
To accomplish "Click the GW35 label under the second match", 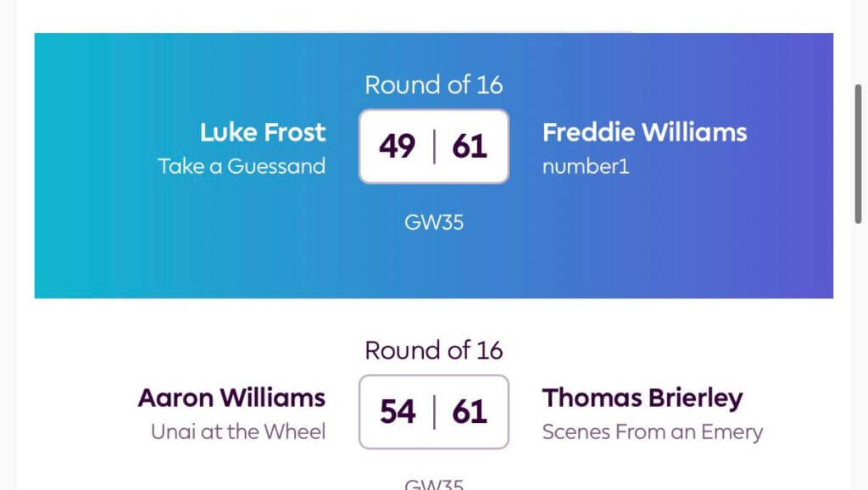I will click(434, 484).
